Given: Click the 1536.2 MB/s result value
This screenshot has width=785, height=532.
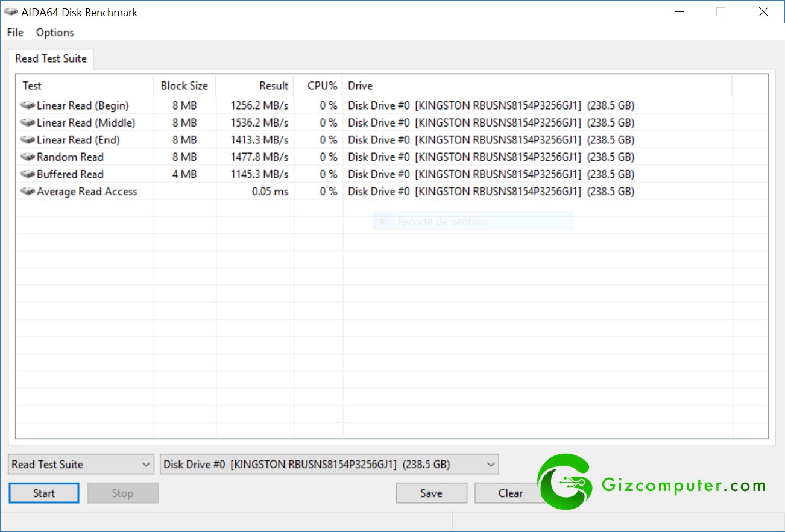Looking at the screenshot, I should click(259, 123).
